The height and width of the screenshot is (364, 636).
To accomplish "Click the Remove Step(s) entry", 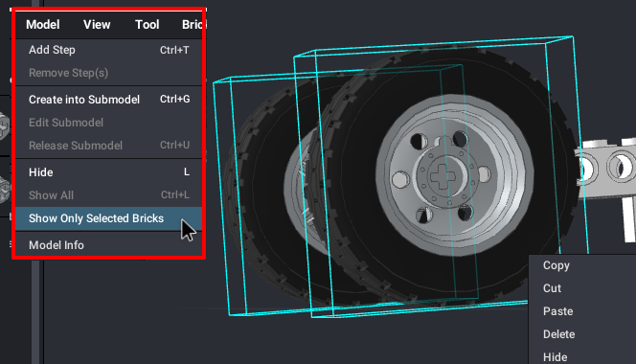I will pyautogui.click(x=108, y=73).
